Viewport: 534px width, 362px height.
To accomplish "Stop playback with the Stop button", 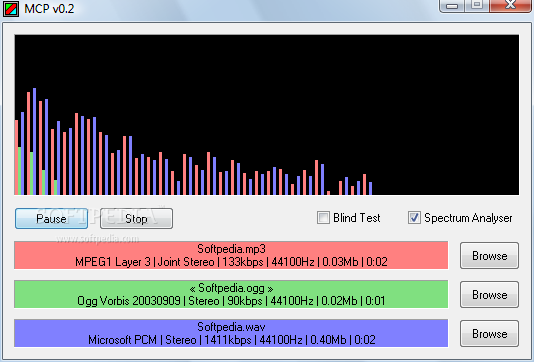I will [x=136, y=218].
